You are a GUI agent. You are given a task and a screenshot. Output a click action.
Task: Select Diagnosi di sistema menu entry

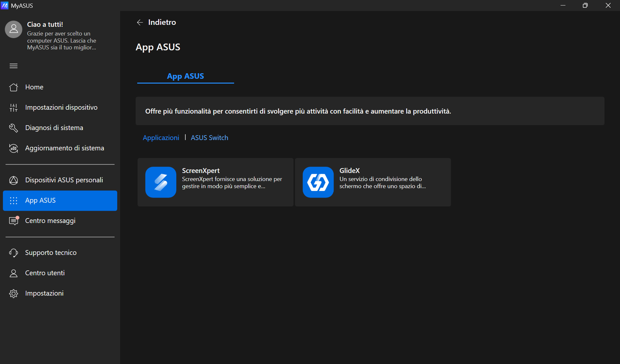[x=60, y=128]
